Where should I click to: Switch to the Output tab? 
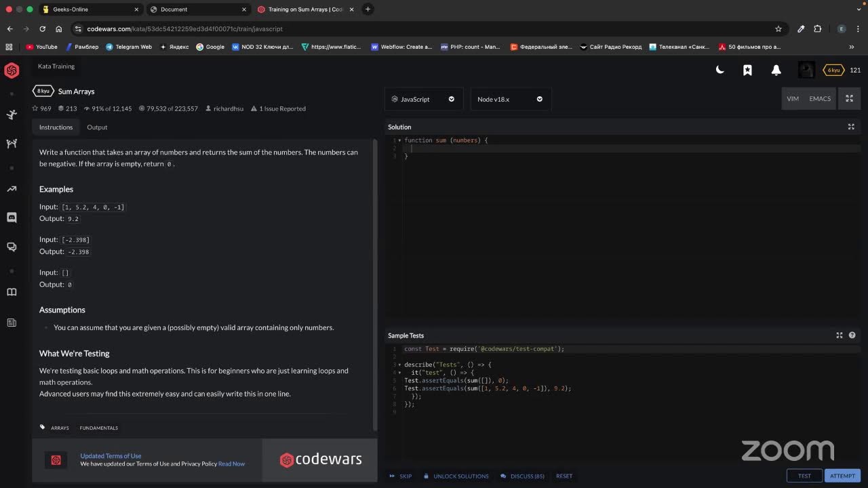pyautogui.click(x=97, y=127)
